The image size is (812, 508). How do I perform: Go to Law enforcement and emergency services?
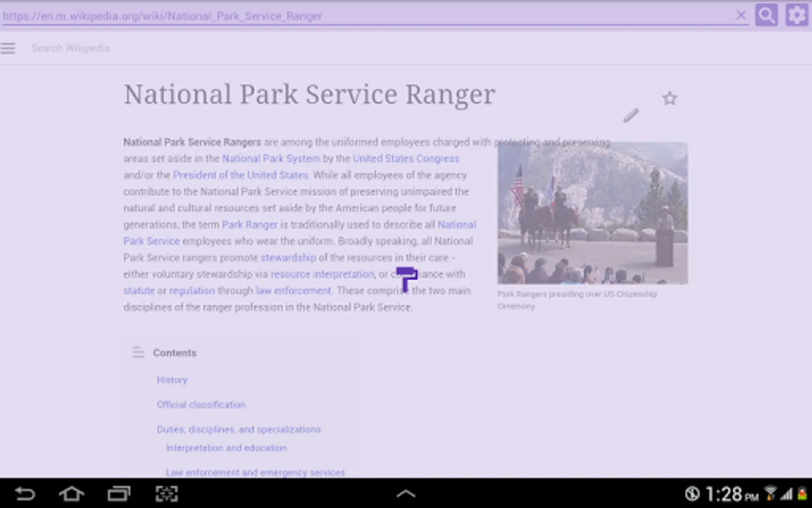pyautogui.click(x=255, y=472)
